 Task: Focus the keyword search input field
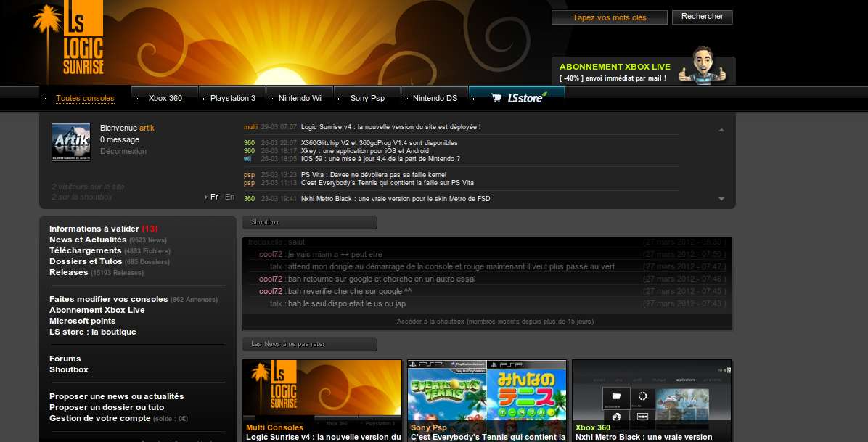click(x=609, y=17)
